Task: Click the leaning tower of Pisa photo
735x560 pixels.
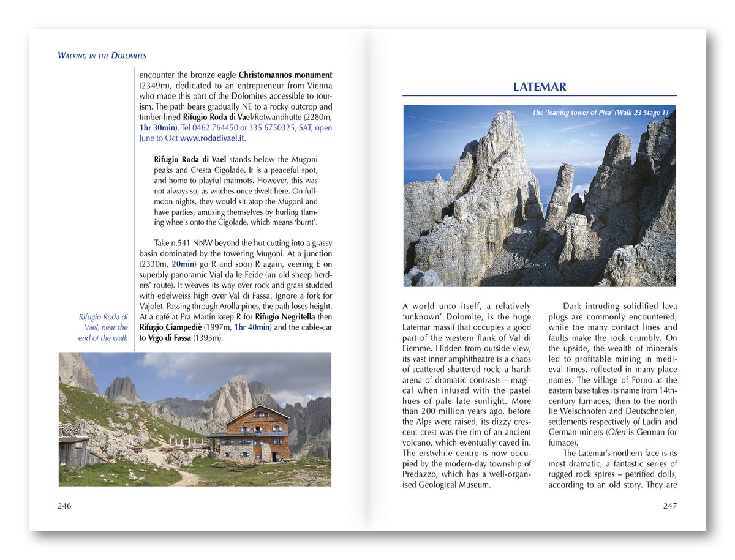Action: pos(540,196)
